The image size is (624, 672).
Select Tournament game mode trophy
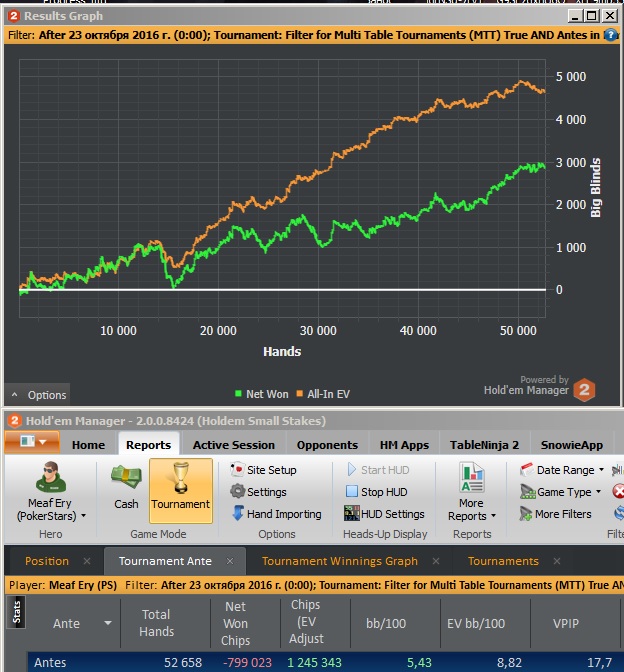[x=180, y=490]
